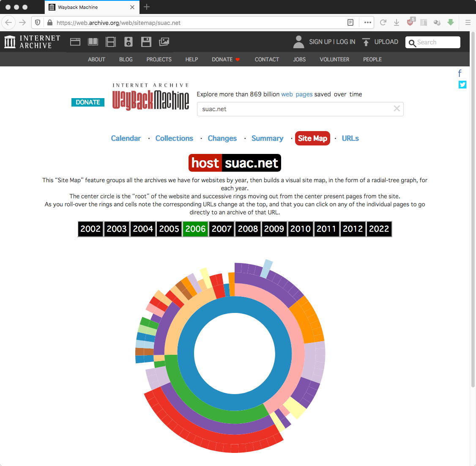
Task: Click the blue inner ring of radial graph
Action: 235,304
